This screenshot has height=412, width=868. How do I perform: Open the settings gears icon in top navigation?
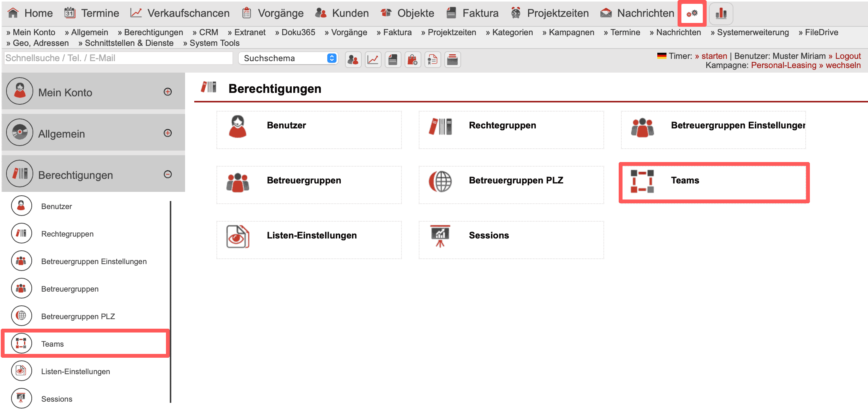point(692,13)
